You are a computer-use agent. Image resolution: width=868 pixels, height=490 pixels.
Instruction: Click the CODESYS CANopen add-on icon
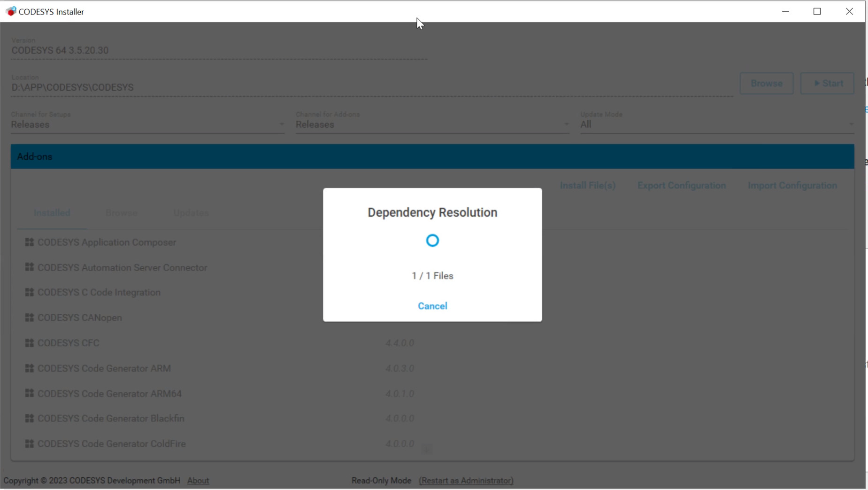tap(29, 318)
